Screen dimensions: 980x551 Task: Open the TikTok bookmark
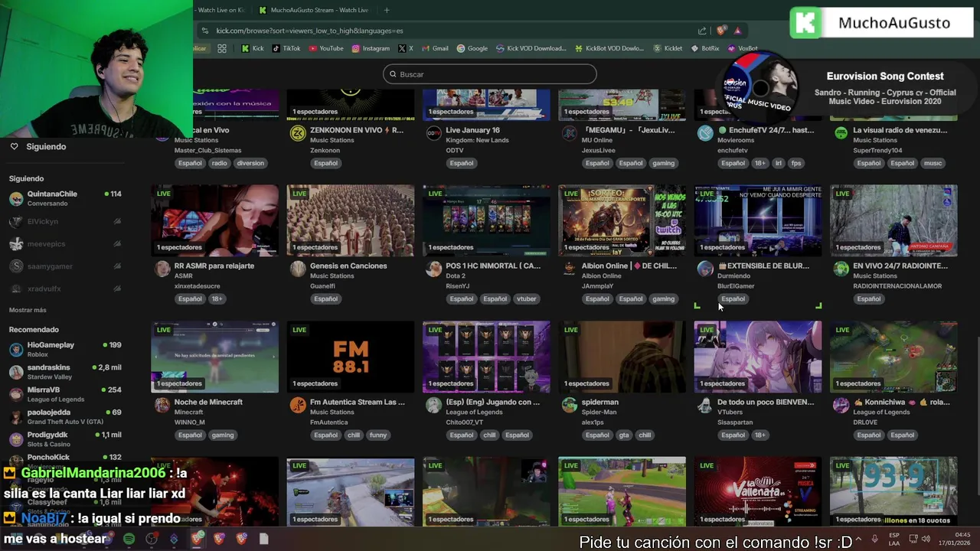[x=286, y=48]
